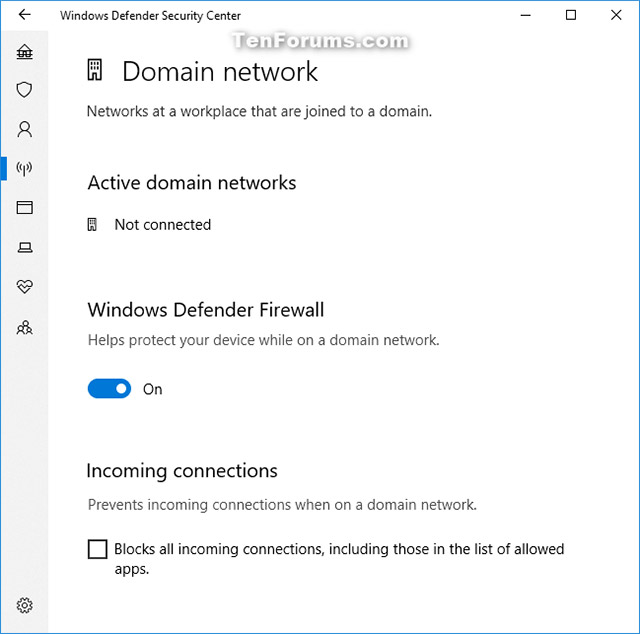Maximize the Security Center window

coord(571,15)
